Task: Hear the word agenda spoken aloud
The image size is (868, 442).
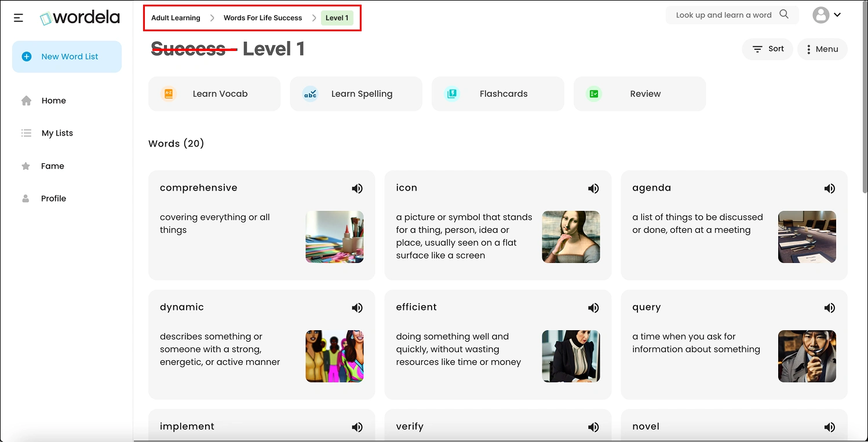Action: [830, 188]
